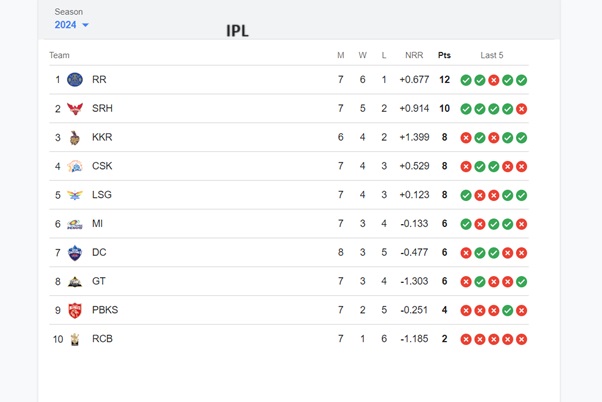Viewport: 602px width, 402px height.
Task: Sort by the Pts column header
Action: (x=444, y=55)
